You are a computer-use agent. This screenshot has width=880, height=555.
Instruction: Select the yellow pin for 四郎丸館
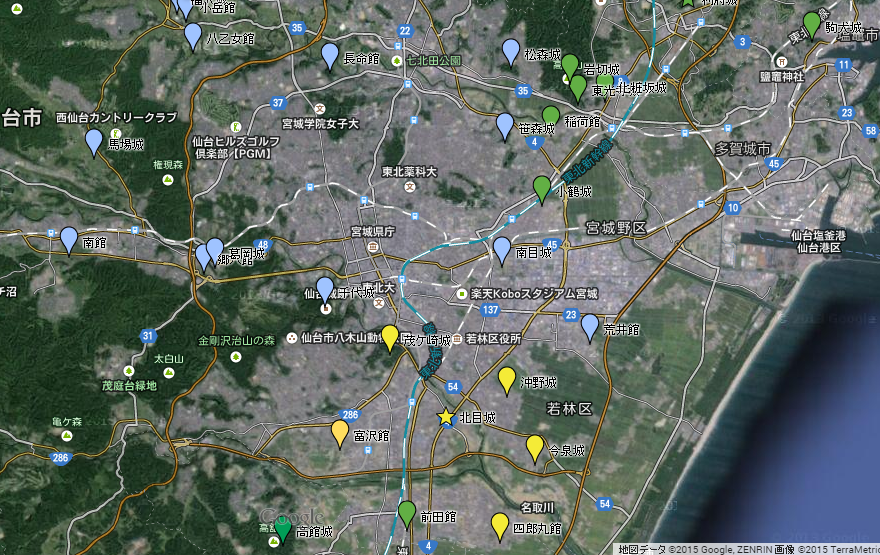(x=499, y=526)
